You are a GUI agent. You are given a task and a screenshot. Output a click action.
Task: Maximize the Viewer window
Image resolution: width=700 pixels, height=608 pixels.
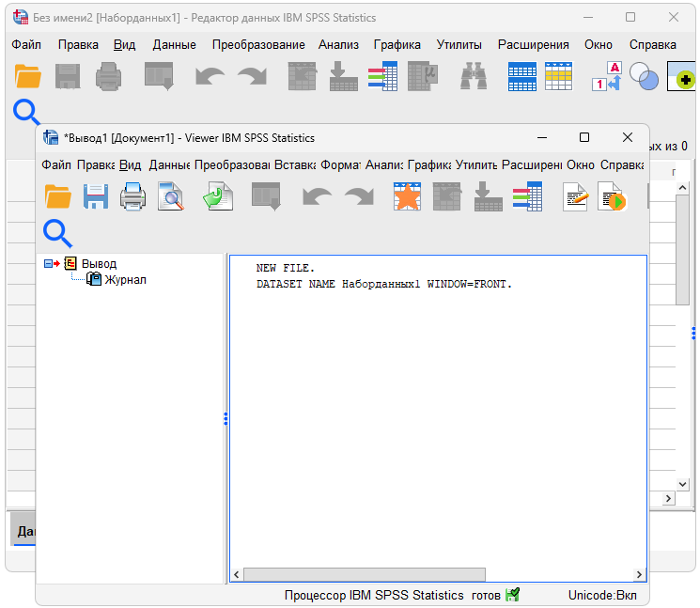coord(583,137)
